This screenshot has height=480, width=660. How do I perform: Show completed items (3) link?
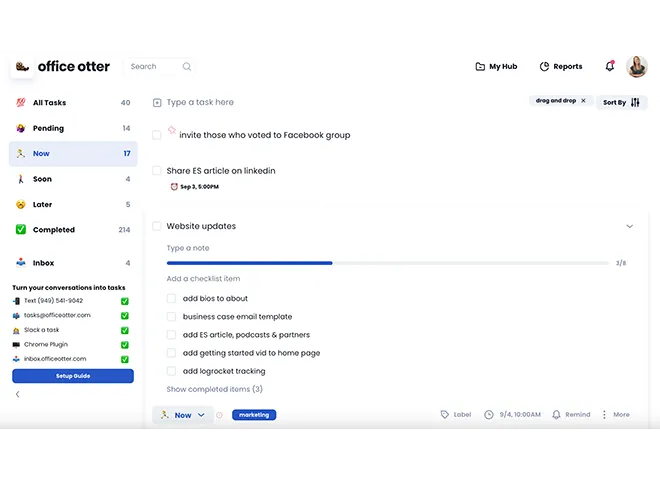pyautogui.click(x=214, y=389)
